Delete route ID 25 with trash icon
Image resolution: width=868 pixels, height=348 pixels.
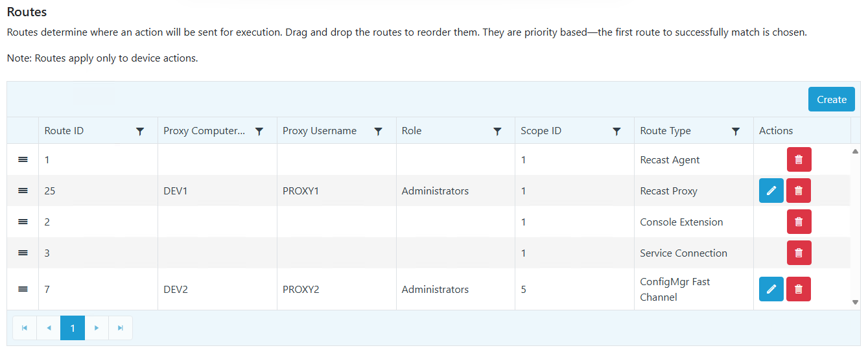click(x=799, y=191)
